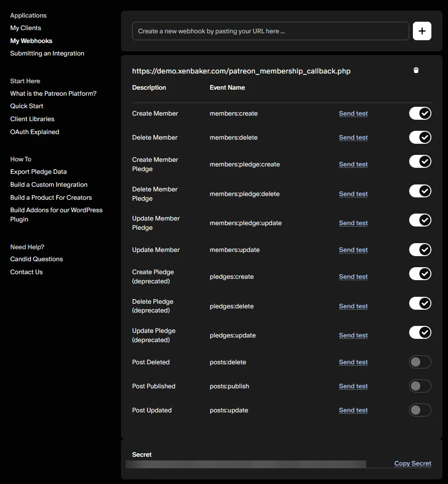Viewport: 448px width, 484px height.
Task: Open What is the Patreon Platform?
Action: point(53,93)
